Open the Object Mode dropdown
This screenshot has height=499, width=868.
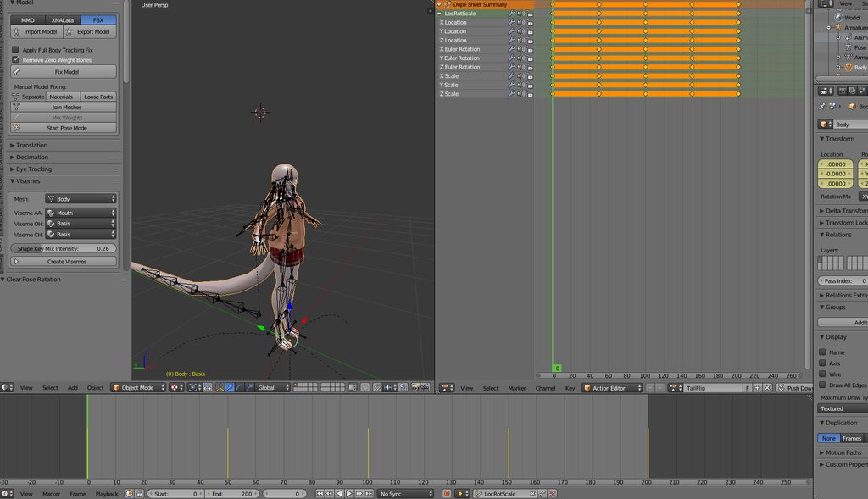pyautogui.click(x=139, y=388)
